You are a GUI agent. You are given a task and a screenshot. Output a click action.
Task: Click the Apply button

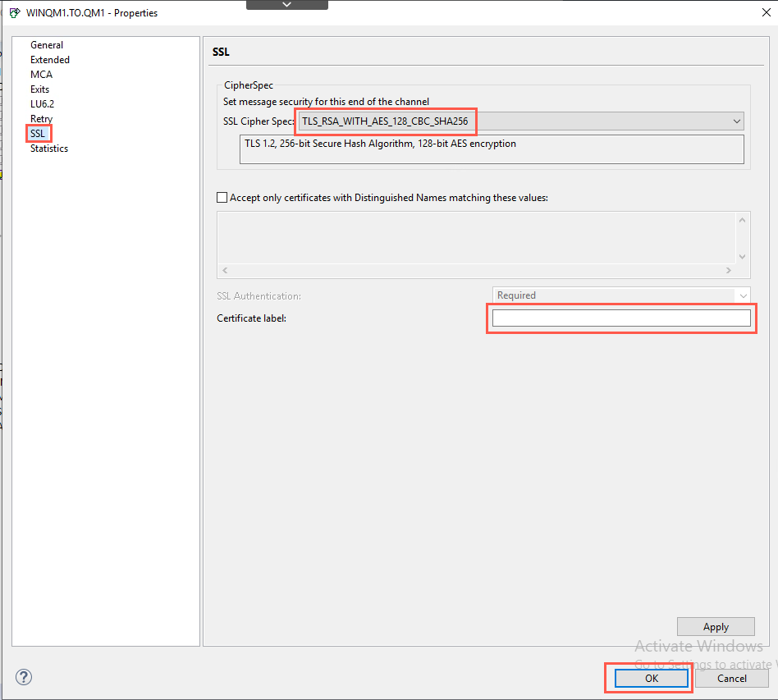716,627
